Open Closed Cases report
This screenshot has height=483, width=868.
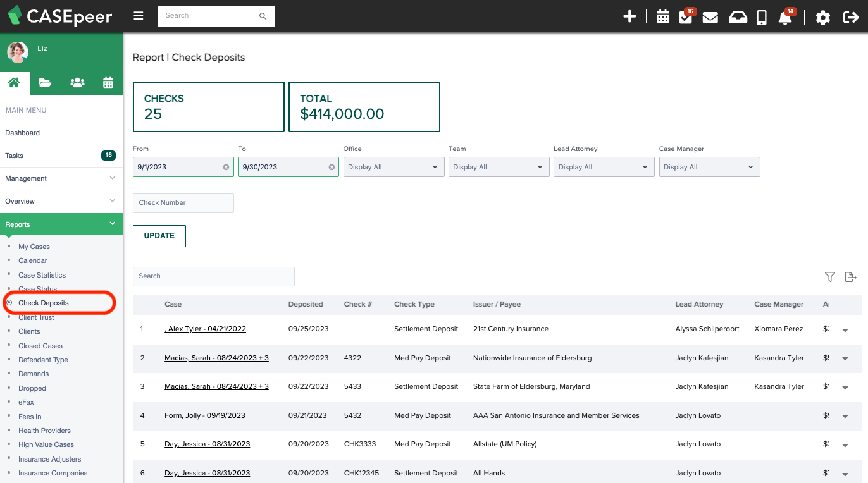tap(40, 346)
